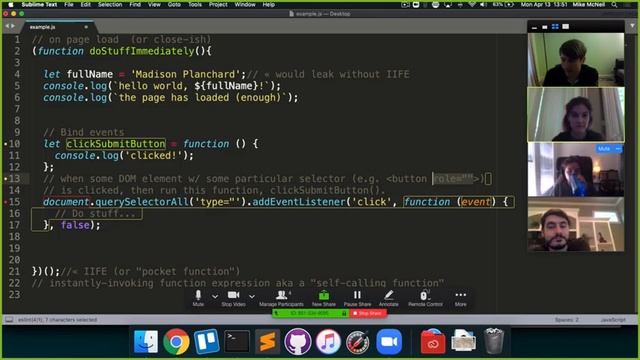Open Finder from the Dock
Viewport: 640px width, 360px height.
146,341
